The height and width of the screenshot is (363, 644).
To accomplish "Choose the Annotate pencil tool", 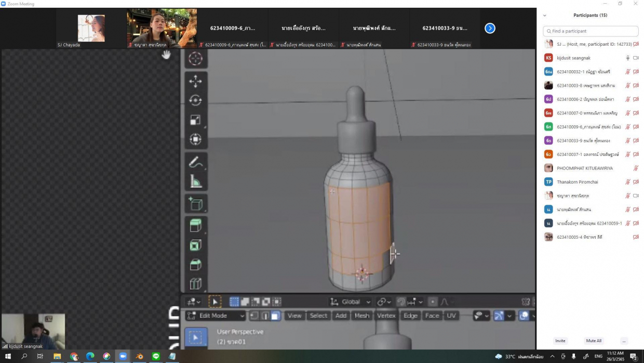I will pyautogui.click(x=195, y=162).
